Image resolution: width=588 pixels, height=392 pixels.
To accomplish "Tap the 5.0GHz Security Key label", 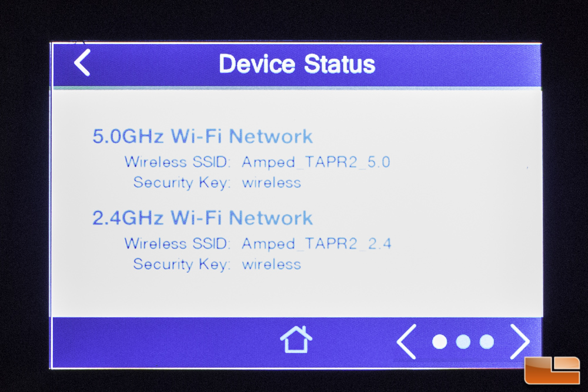I will (182, 183).
